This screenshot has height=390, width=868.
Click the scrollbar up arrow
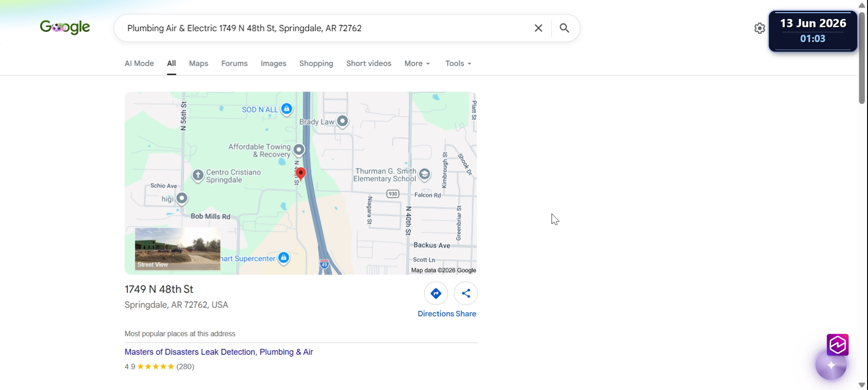862,5
